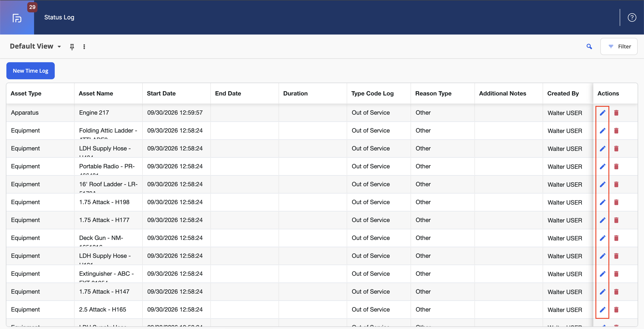Image resolution: width=644 pixels, height=329 pixels.
Task: Delete the Folding Attic Ladder log entry
Action: [x=616, y=131]
